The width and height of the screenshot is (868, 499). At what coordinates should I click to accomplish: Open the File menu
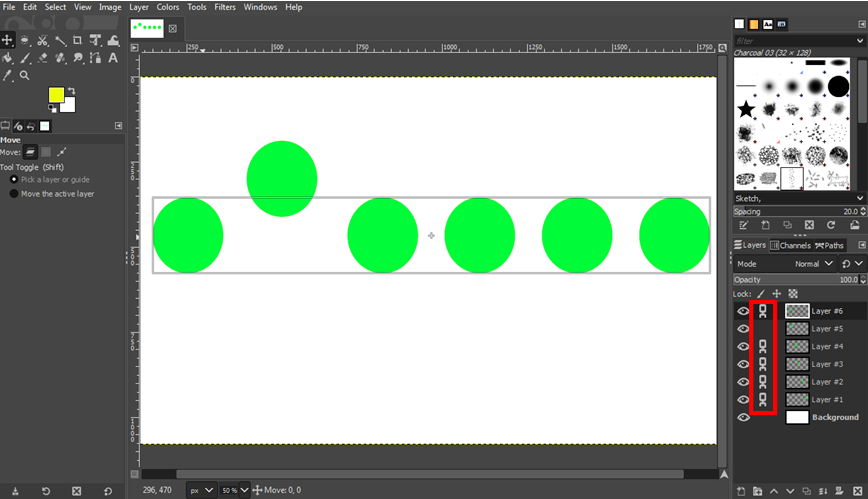9,7
